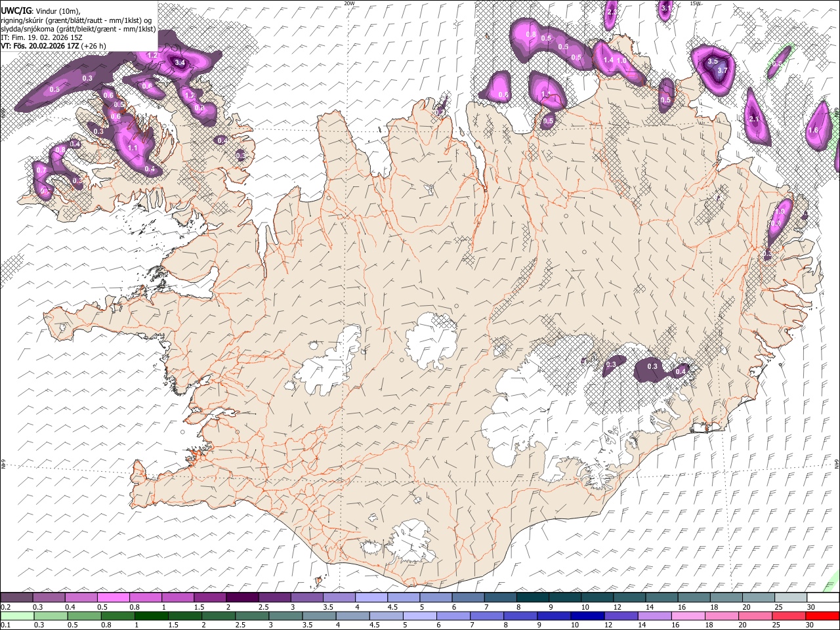Select the white 30 swatch on upper scale
The height and width of the screenshot is (630, 840).
pyautogui.click(x=823, y=598)
